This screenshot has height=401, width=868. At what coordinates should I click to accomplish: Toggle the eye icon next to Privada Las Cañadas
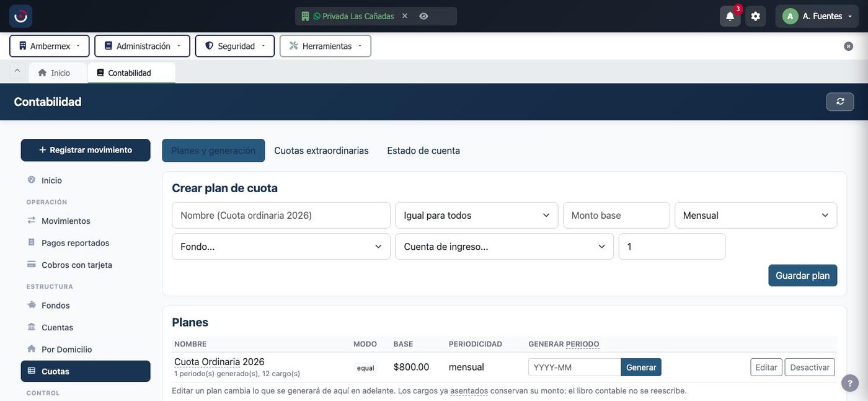click(x=423, y=16)
